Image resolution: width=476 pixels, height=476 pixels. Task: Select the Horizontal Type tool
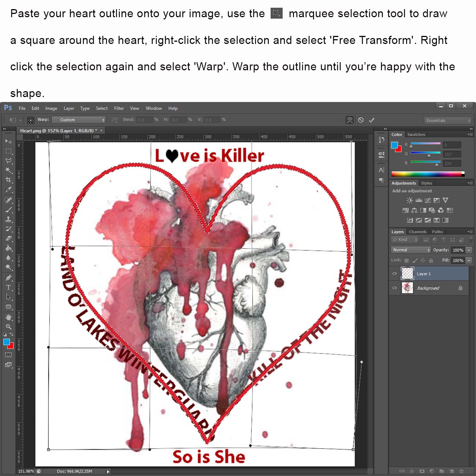coord(8,287)
